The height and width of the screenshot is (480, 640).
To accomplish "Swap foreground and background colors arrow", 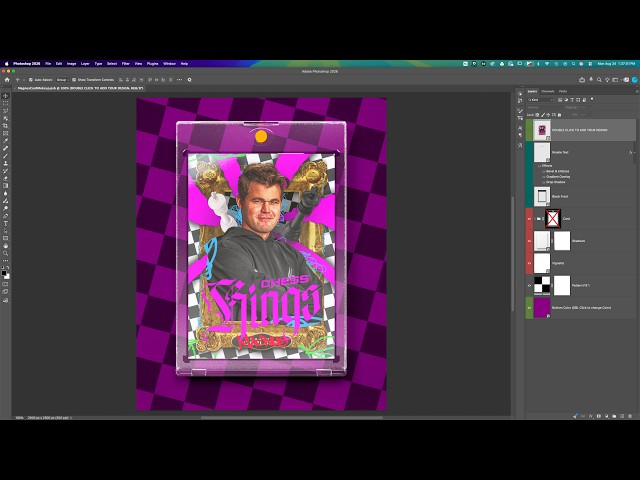I will [x=8, y=267].
